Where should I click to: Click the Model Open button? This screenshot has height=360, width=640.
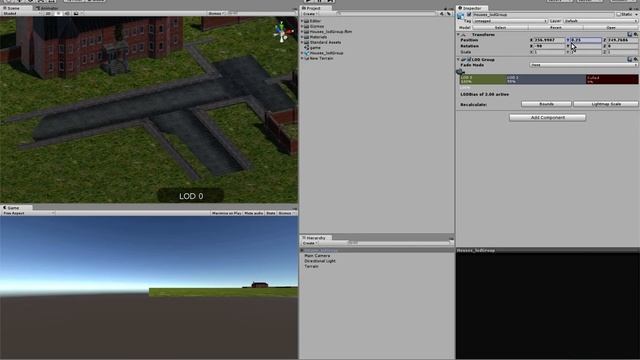[611, 28]
